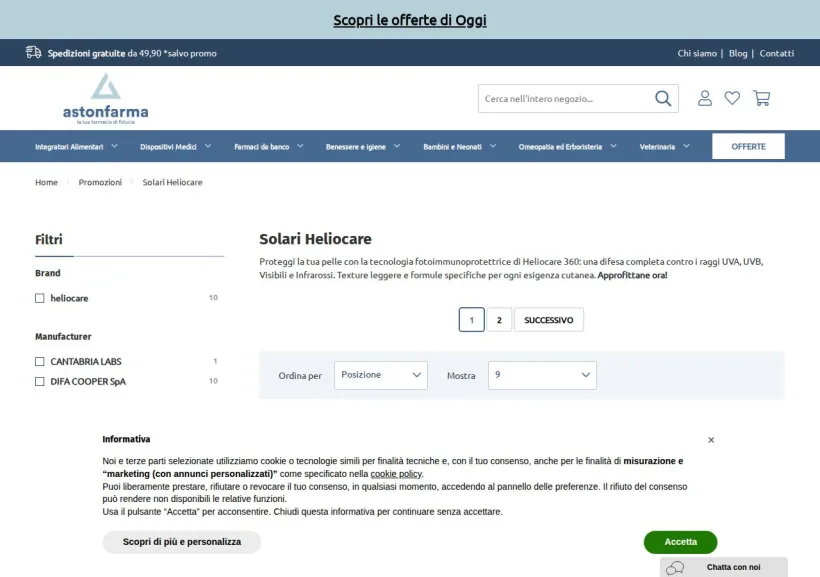Click the chat bubble icon
The image size is (820, 577).
tap(675, 567)
